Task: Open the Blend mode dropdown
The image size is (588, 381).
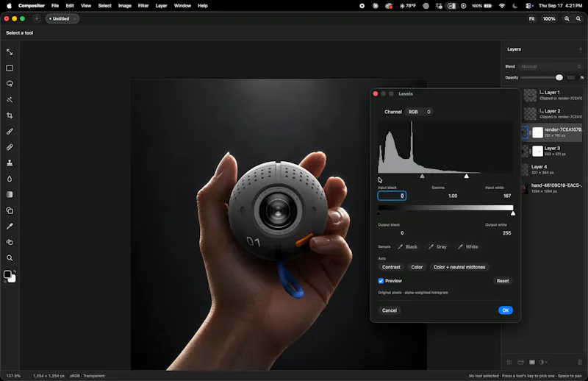Action: [x=551, y=66]
